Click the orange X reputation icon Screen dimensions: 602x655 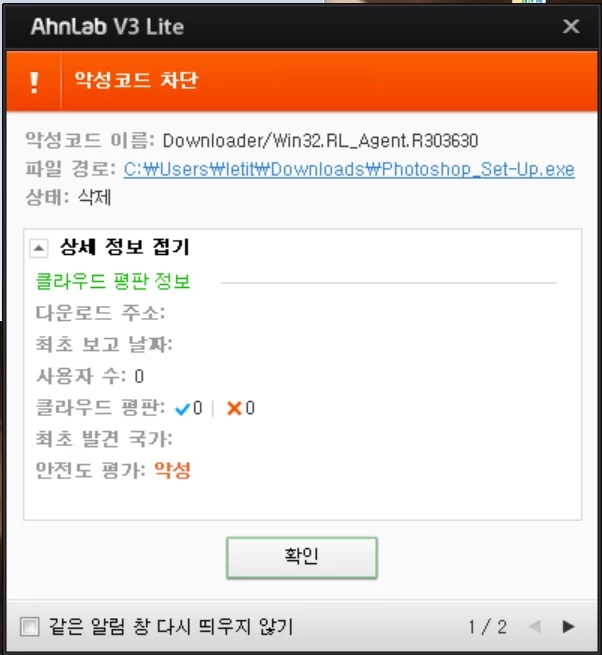click(x=234, y=408)
